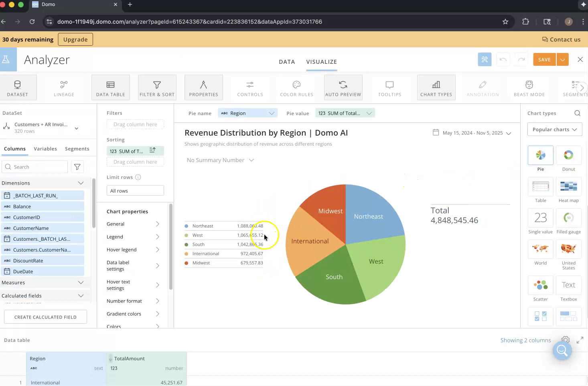This screenshot has width=588, height=386.
Task: Open the Popular charts dropdown
Action: pos(554,130)
